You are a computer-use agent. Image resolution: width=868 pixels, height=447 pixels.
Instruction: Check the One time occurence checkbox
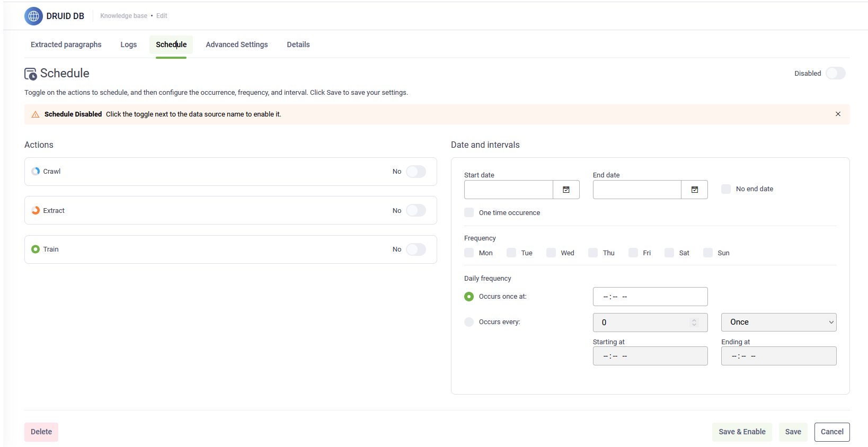[469, 212]
